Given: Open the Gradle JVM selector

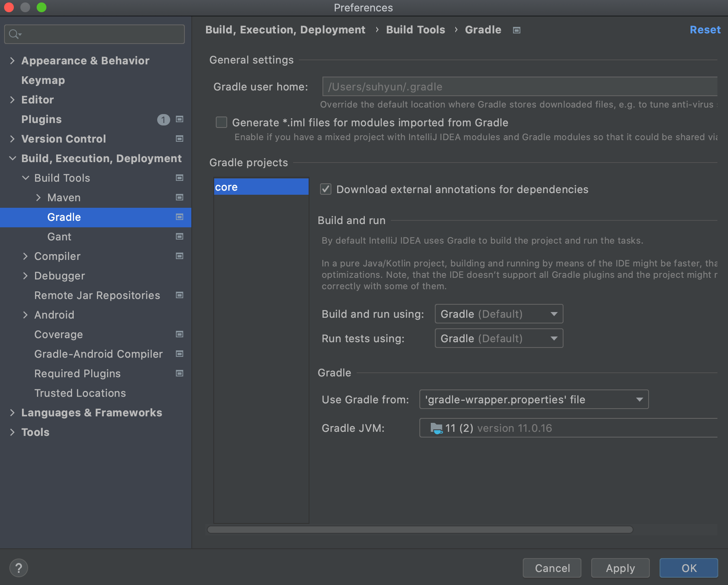Looking at the screenshot, I should pyautogui.click(x=568, y=428).
